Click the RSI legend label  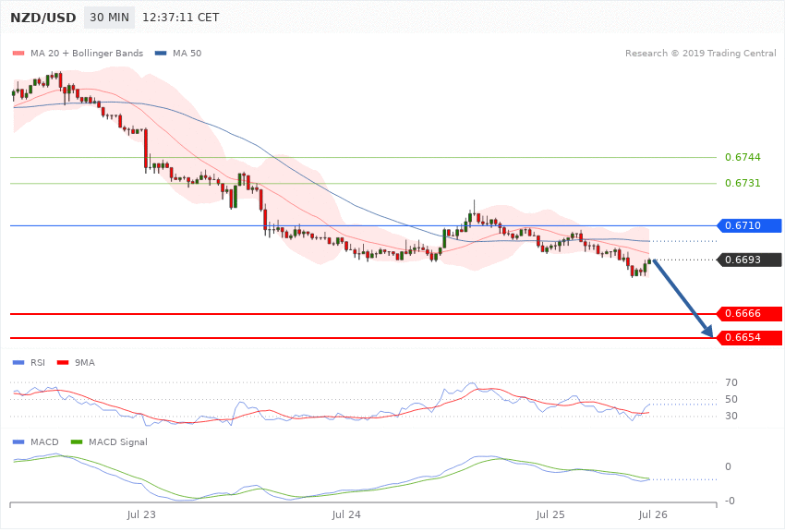coord(38,362)
